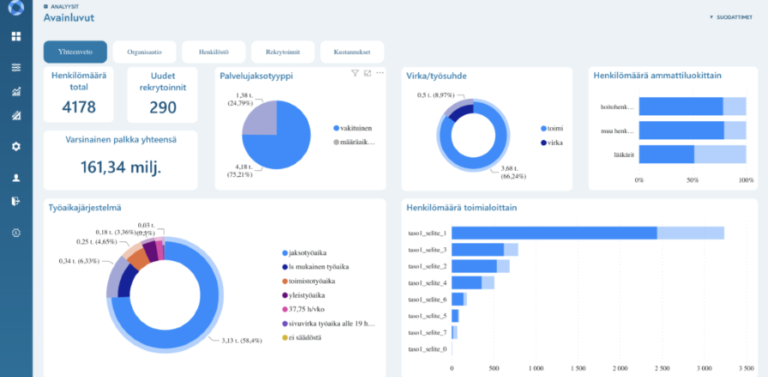Switch to the Organisaatio tab
The height and width of the screenshot is (377, 768).
tap(144, 52)
